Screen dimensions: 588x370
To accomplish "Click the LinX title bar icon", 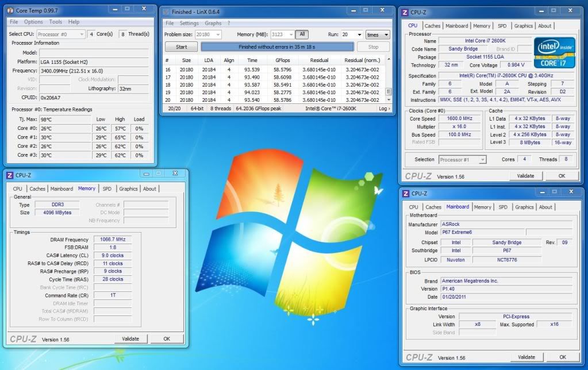I will point(167,11).
